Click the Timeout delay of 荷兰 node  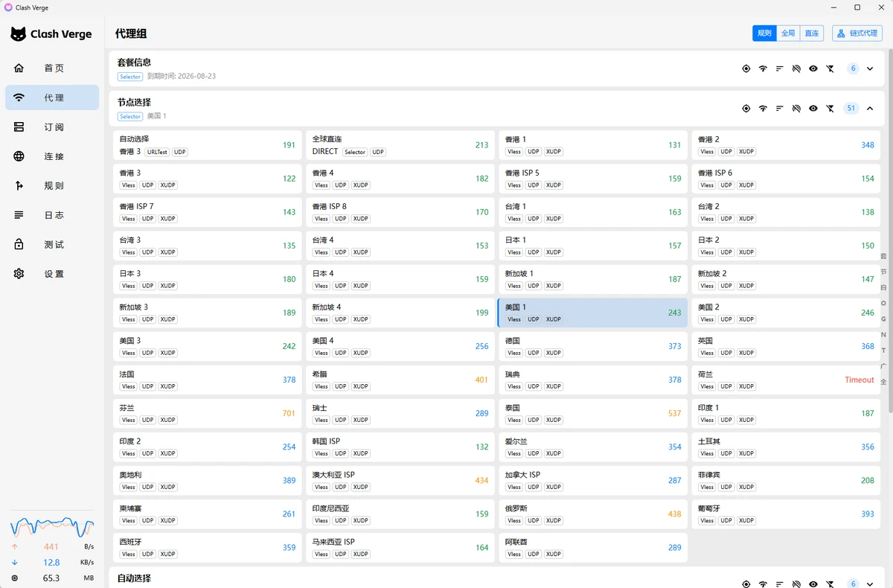pos(860,380)
